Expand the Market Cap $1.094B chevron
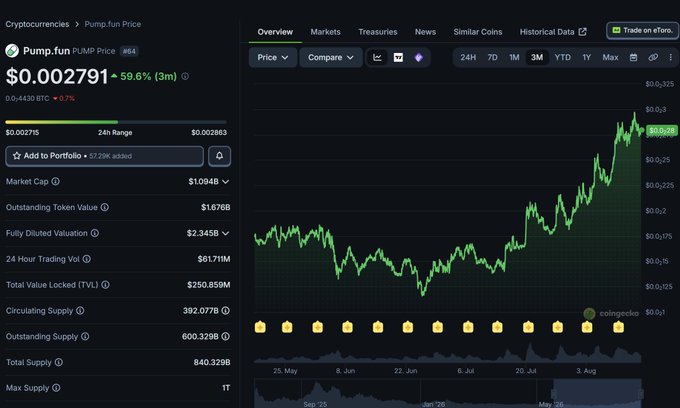Screen dimensions: 680x408 point(226,182)
